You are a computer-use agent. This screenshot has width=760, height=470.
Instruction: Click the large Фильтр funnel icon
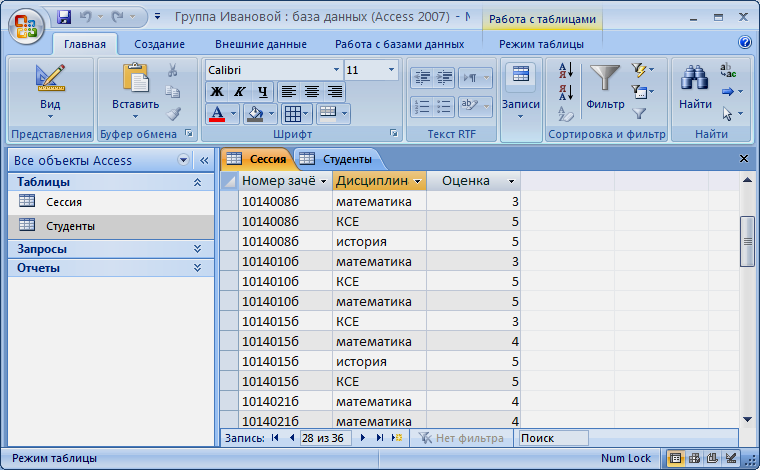pos(604,78)
